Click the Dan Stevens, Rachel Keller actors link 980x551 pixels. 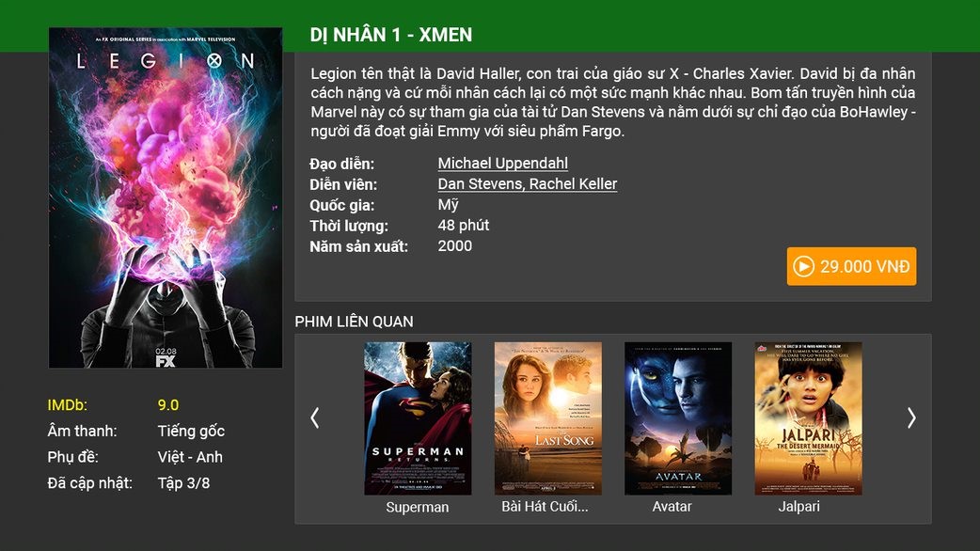coord(528,183)
